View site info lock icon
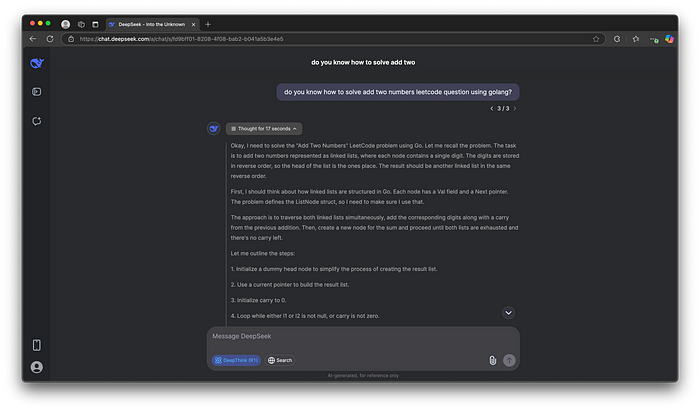This screenshot has width=700, height=411. tap(71, 39)
